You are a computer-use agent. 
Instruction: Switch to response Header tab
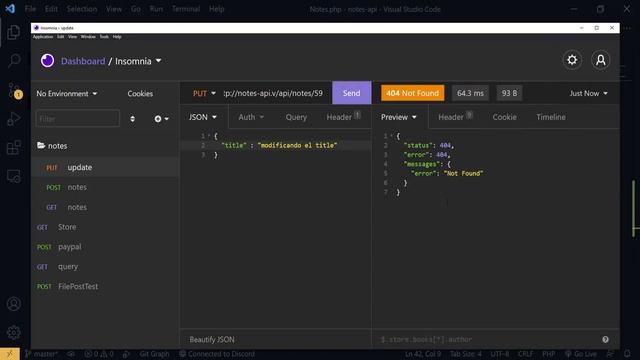[455, 117]
